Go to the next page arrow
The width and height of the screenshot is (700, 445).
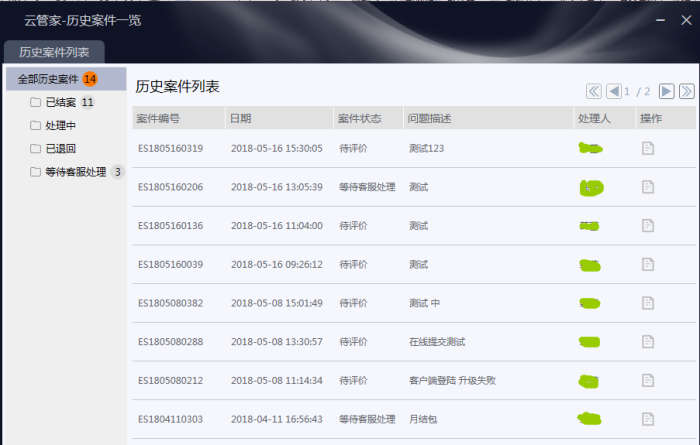tap(666, 91)
